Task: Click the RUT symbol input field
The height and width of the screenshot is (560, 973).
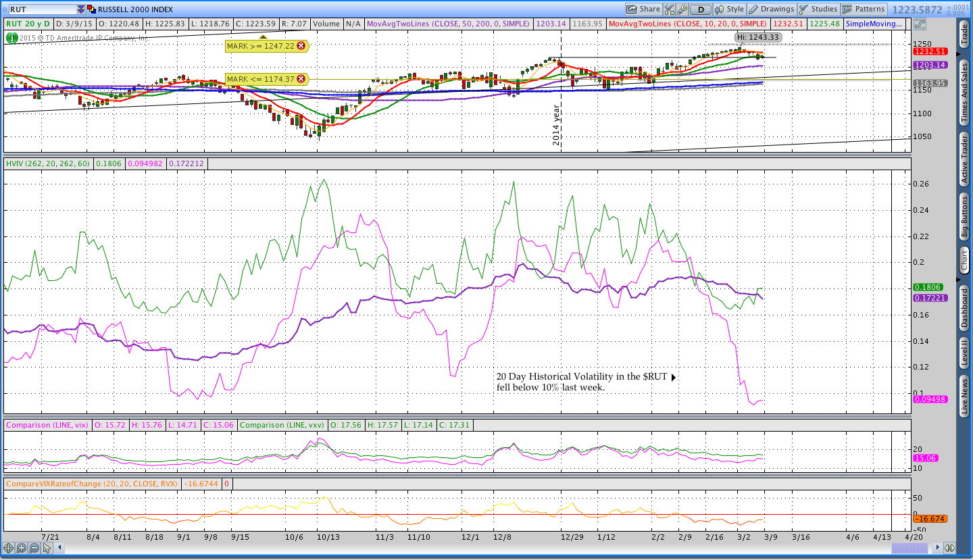Action: [41, 9]
